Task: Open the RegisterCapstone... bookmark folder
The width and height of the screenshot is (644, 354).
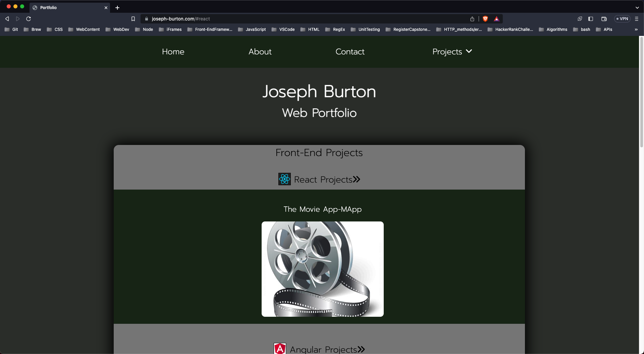Action: pyautogui.click(x=408, y=30)
